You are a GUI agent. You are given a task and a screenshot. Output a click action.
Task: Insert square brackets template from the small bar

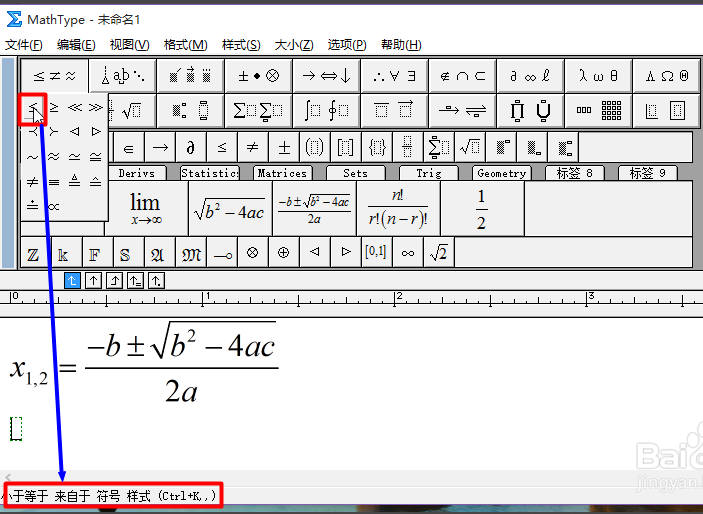tap(345, 147)
